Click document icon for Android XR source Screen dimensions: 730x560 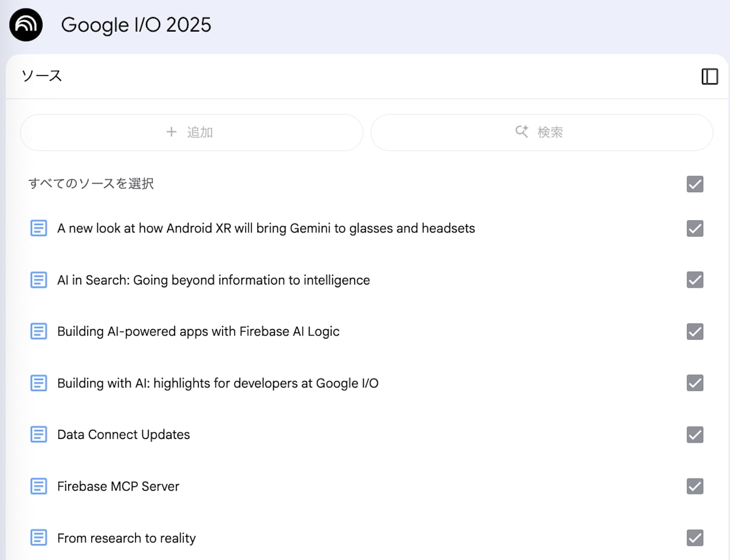coord(38,229)
